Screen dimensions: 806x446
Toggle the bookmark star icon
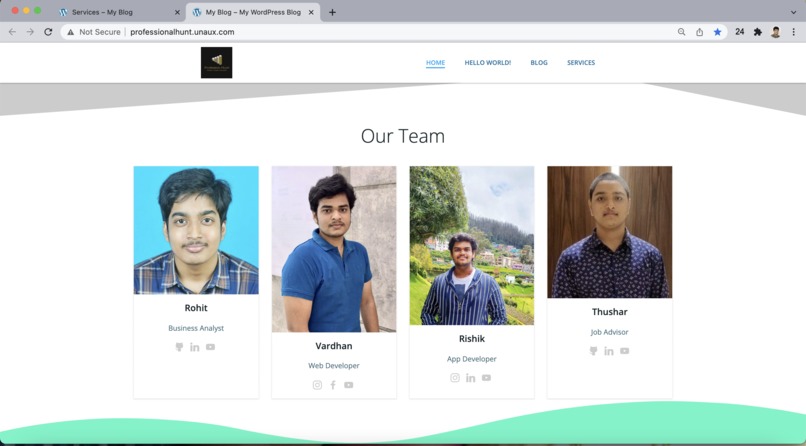point(718,32)
